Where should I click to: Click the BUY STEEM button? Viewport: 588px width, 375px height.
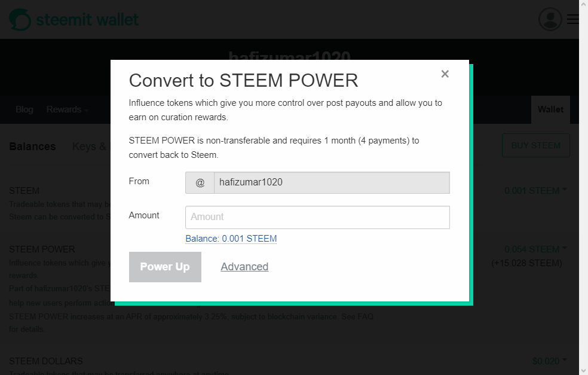536,145
